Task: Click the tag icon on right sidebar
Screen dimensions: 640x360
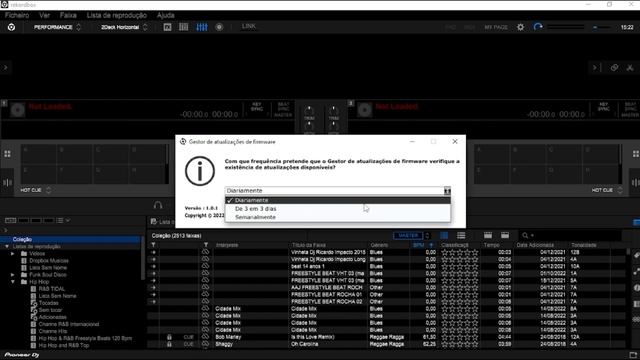Action: tap(636, 255)
